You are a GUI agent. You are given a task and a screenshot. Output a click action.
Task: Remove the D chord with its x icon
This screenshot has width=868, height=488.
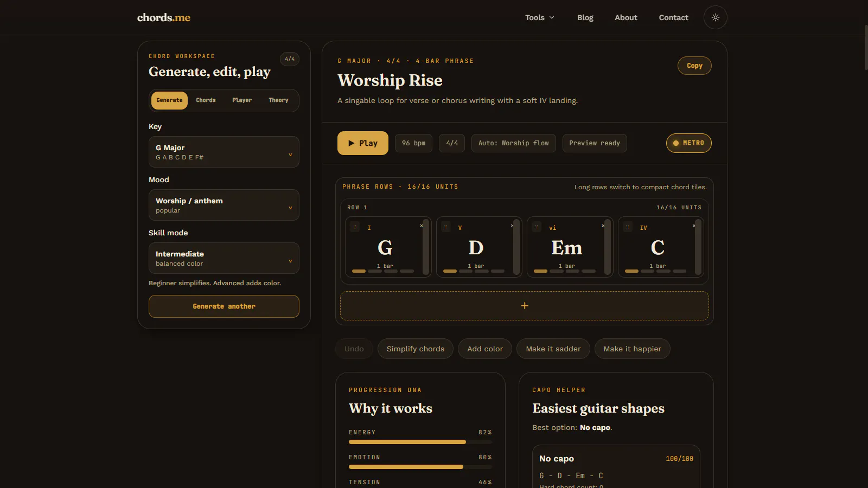coord(512,226)
